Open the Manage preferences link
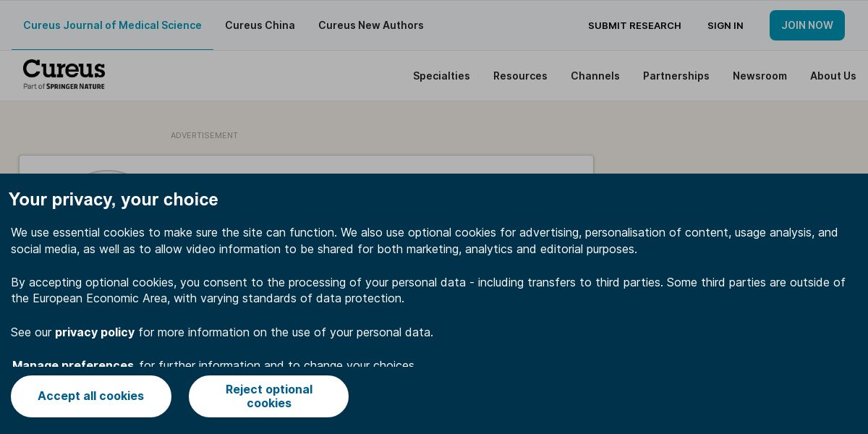Image resolution: width=868 pixels, height=434 pixels. click(x=73, y=365)
